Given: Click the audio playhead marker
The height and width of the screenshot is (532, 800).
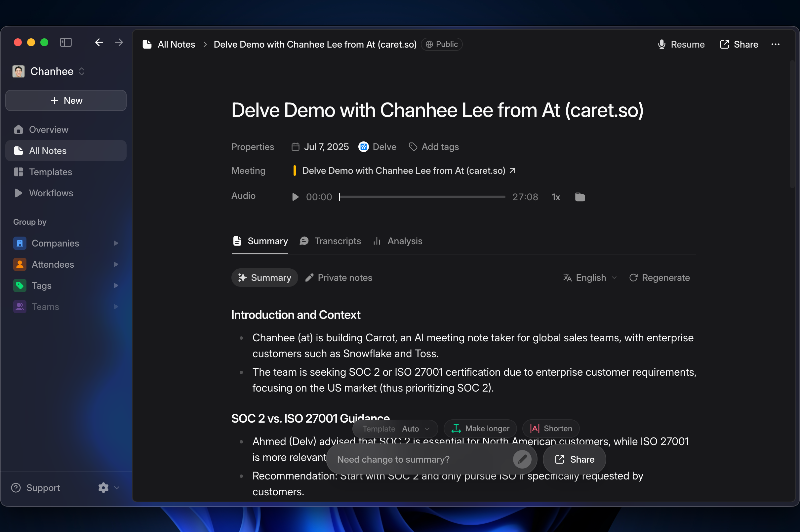Looking at the screenshot, I should tap(340, 197).
